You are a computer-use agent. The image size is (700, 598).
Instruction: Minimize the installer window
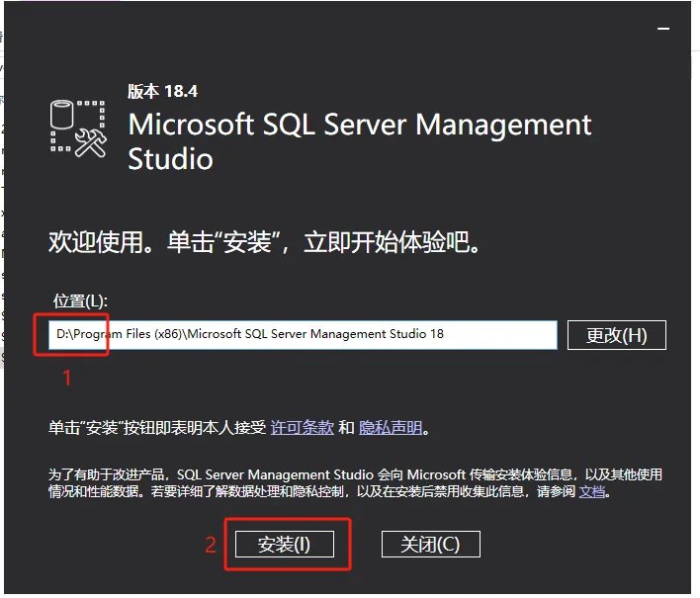[663, 29]
